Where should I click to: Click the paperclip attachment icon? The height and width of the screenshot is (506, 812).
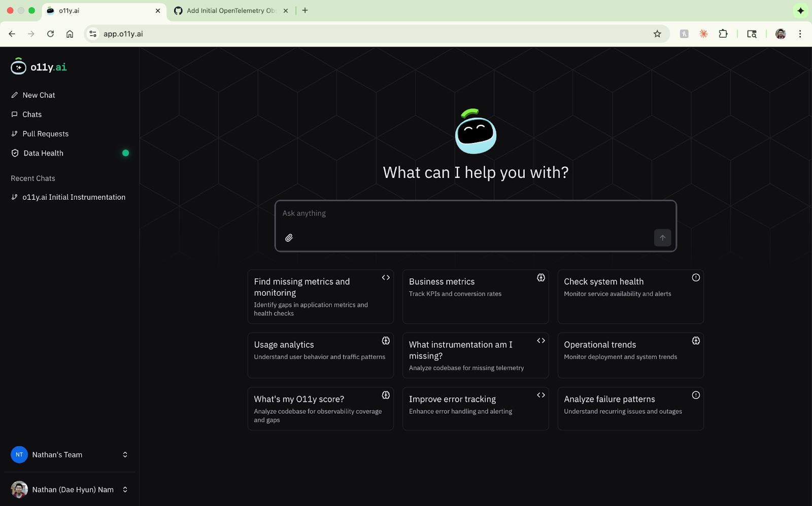[x=289, y=238]
